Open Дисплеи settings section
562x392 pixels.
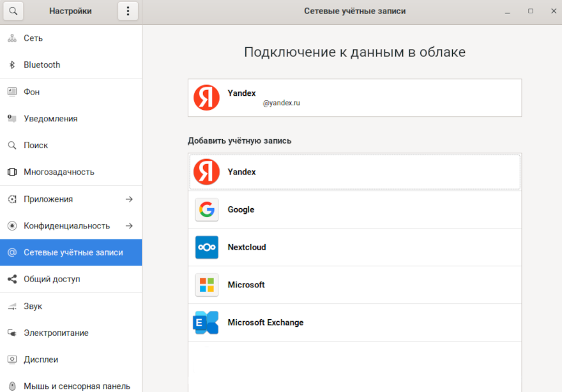click(x=41, y=359)
